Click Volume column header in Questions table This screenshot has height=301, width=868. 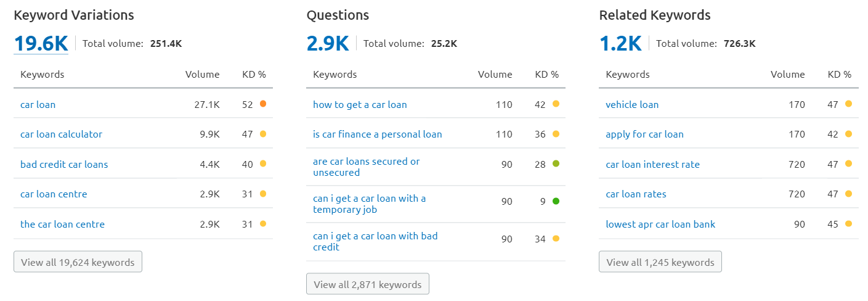495,74
